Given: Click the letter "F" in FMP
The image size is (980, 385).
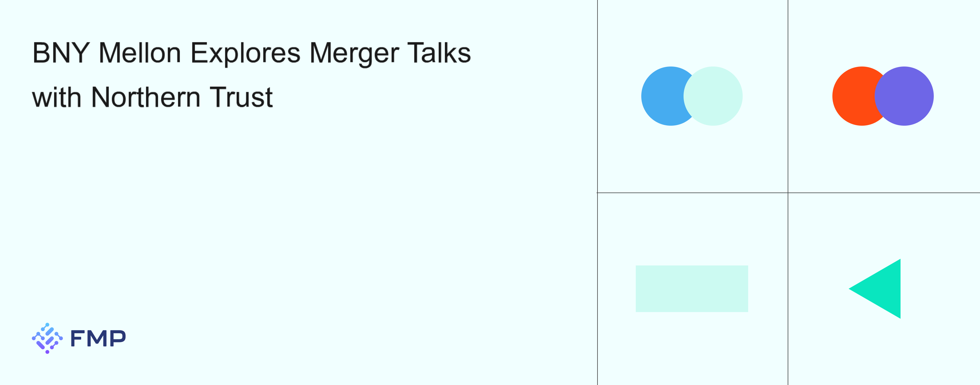Looking at the screenshot, I should click(77, 338).
